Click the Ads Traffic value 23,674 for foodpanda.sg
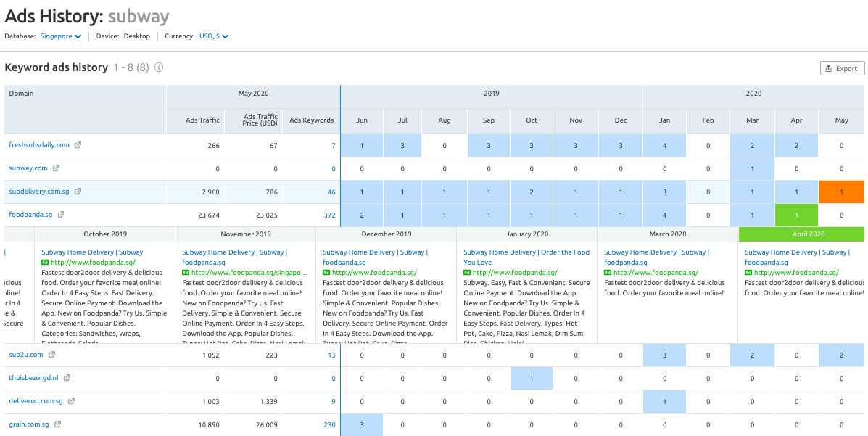Image resolution: width=868 pixels, height=436 pixels. 208,215
